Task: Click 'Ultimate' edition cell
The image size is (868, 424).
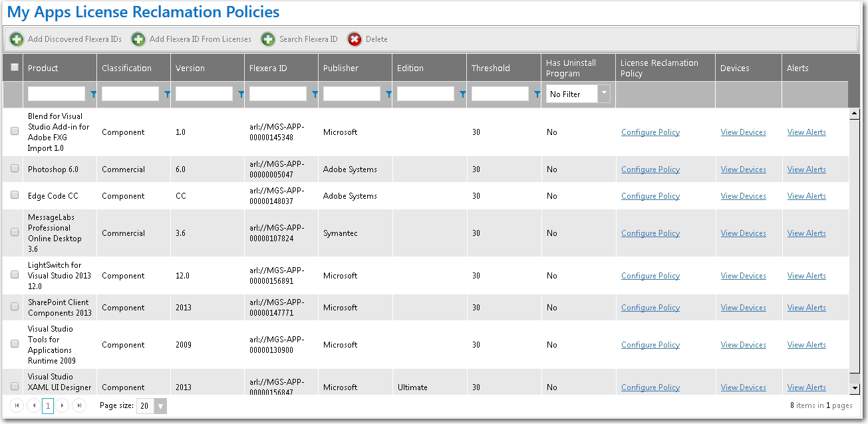Action: (x=411, y=387)
